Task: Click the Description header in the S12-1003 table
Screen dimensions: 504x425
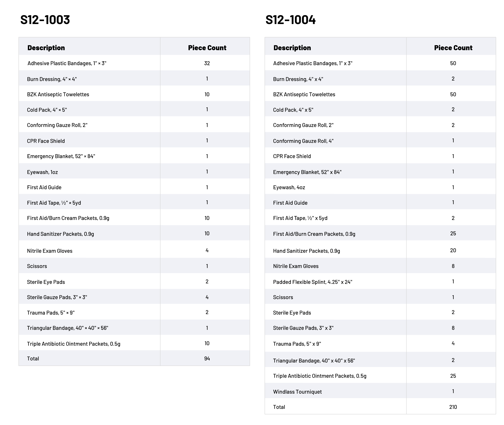Action: (46, 48)
